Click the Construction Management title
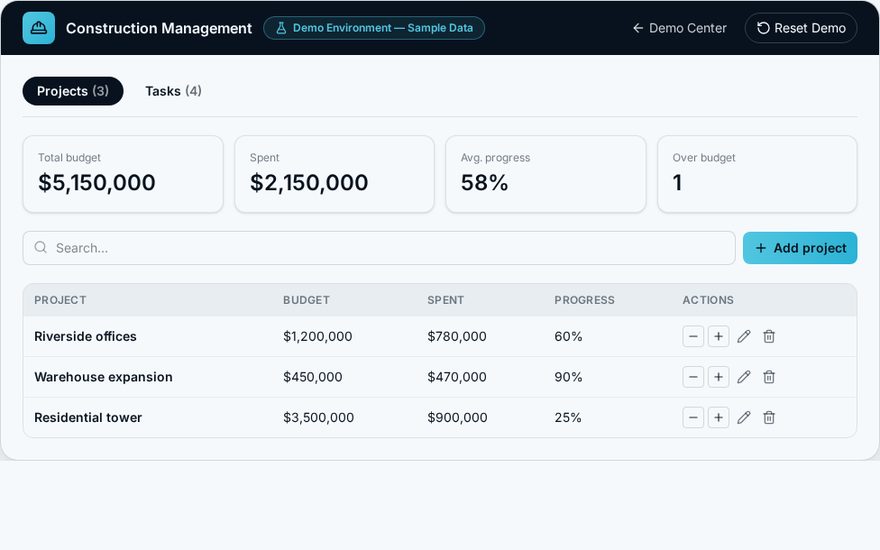Image resolution: width=880 pixels, height=550 pixels. pos(159,28)
